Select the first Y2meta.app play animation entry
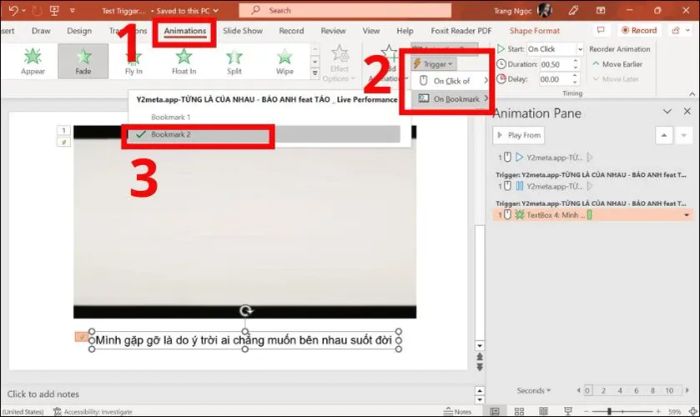The height and width of the screenshot is (417, 700). (592, 157)
